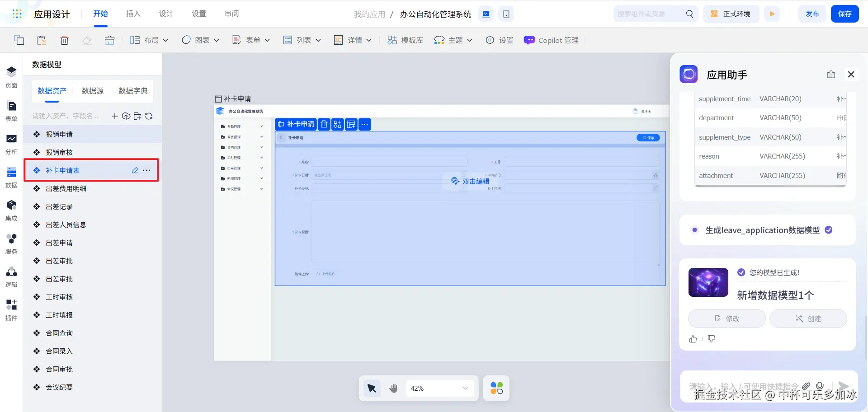Open Copilot 管理

551,40
